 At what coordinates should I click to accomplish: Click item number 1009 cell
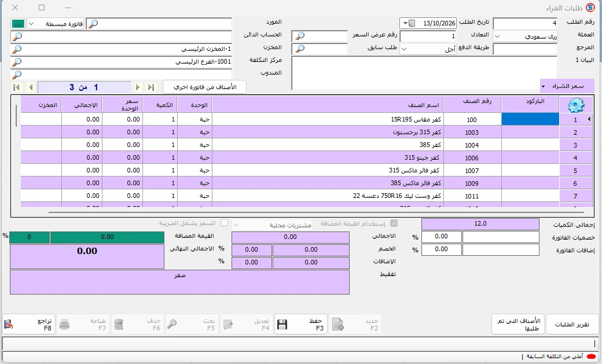click(x=472, y=183)
